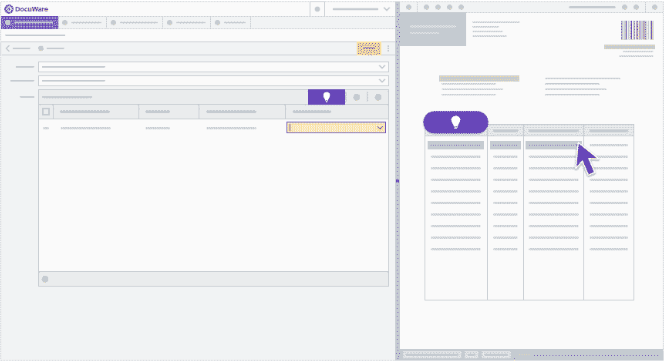Click the splitter handle between the panes
The width and height of the screenshot is (664, 361).
click(397, 181)
